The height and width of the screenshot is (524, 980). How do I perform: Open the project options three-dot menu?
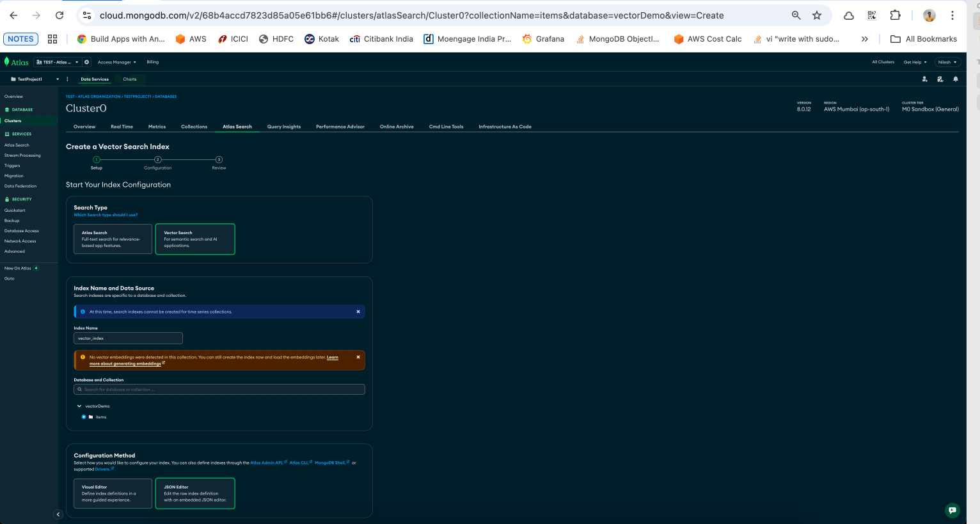67,79
